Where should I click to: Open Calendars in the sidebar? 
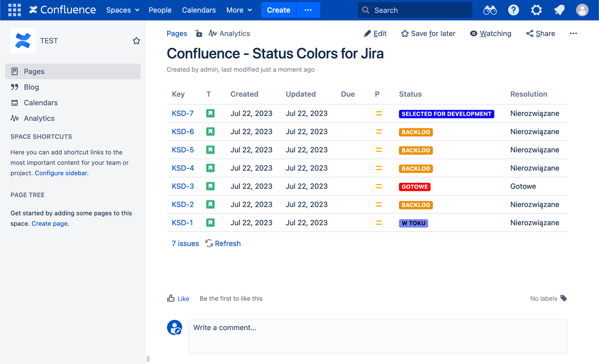tap(73, 103)
